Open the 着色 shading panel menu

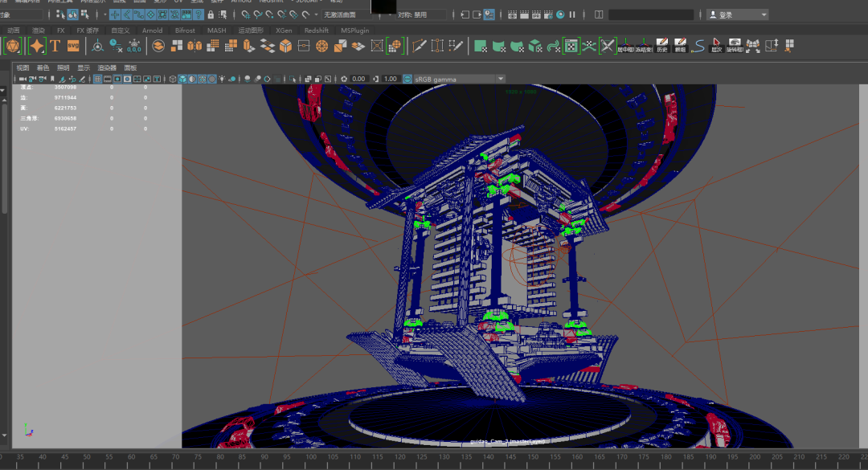coord(43,67)
